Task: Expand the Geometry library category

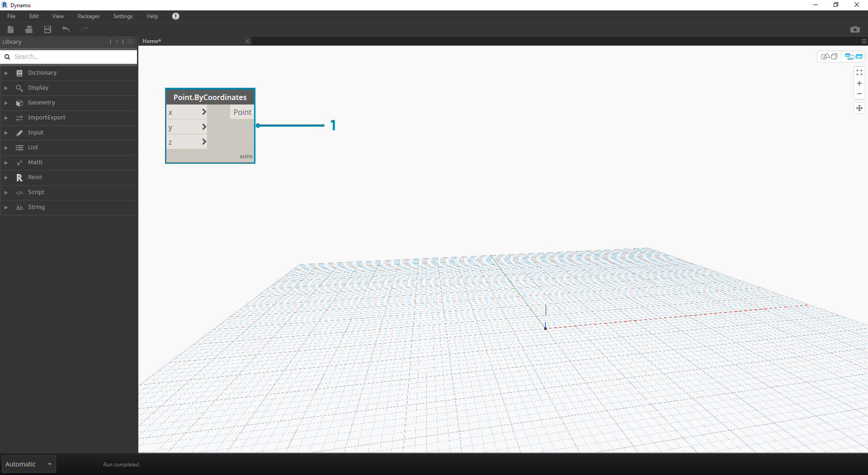Action: click(x=41, y=103)
